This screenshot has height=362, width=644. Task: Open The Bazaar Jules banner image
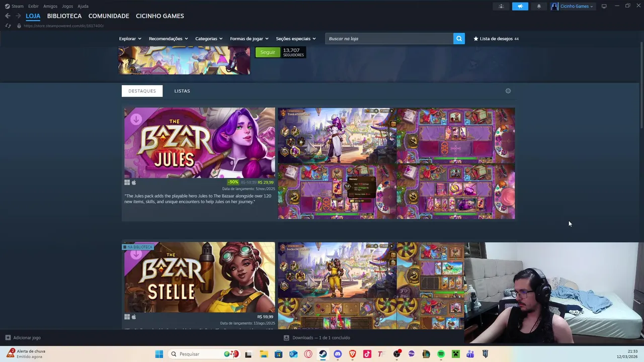pos(200,143)
